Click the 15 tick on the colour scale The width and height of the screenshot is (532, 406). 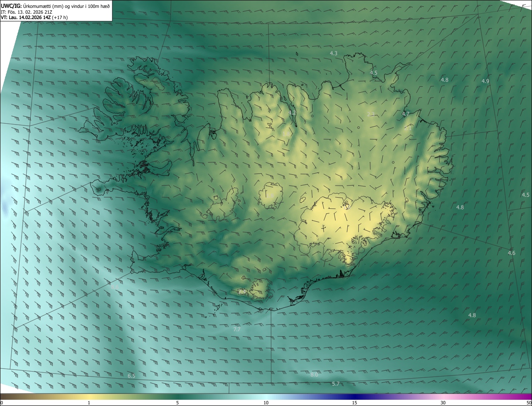point(355,403)
